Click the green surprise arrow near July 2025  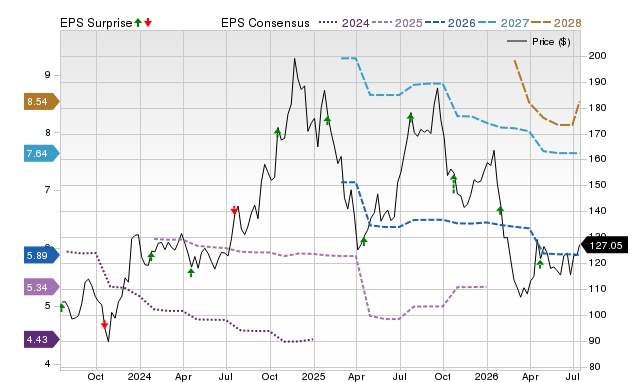pos(411,118)
